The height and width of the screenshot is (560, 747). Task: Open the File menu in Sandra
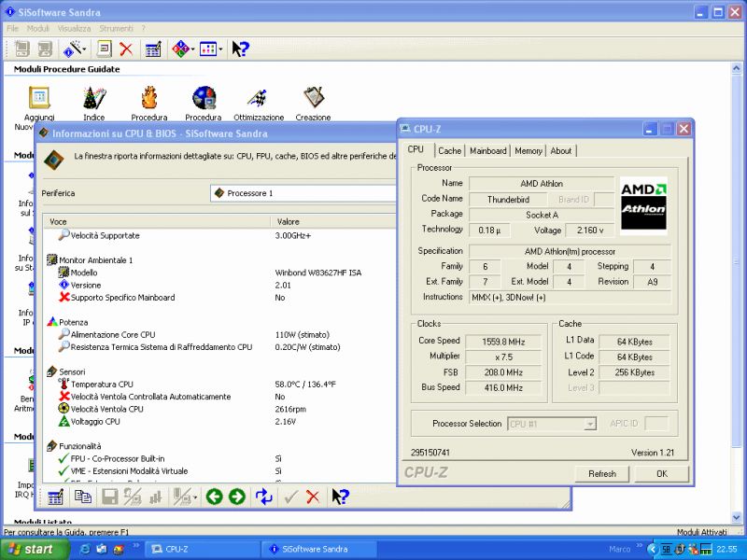(12, 29)
